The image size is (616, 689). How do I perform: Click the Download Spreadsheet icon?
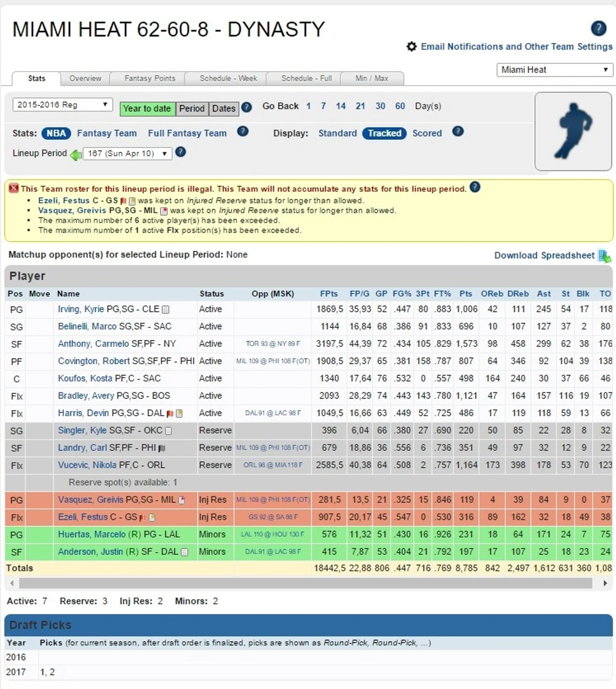coord(605,256)
